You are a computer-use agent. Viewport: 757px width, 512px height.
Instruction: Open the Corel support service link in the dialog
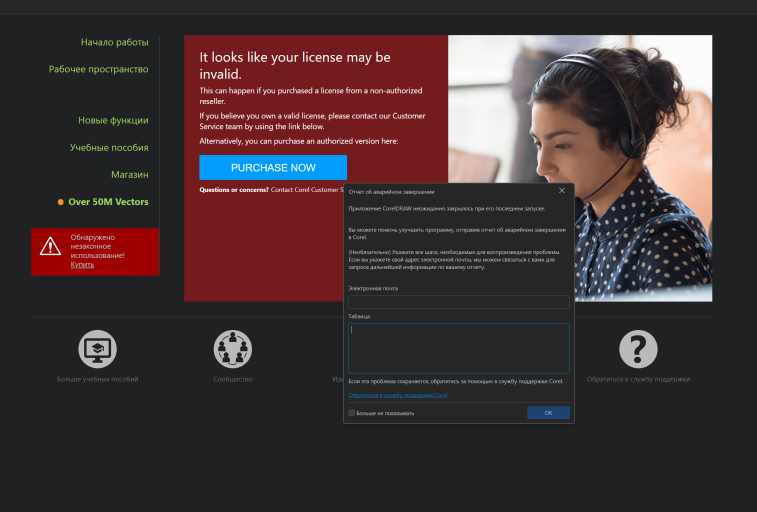(x=398, y=395)
